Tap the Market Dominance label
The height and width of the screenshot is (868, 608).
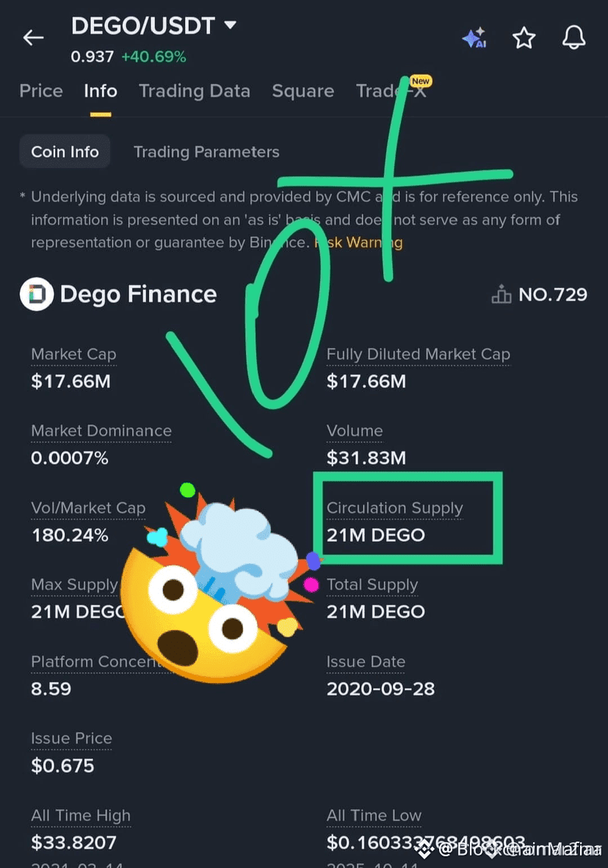pyautogui.click(x=101, y=430)
